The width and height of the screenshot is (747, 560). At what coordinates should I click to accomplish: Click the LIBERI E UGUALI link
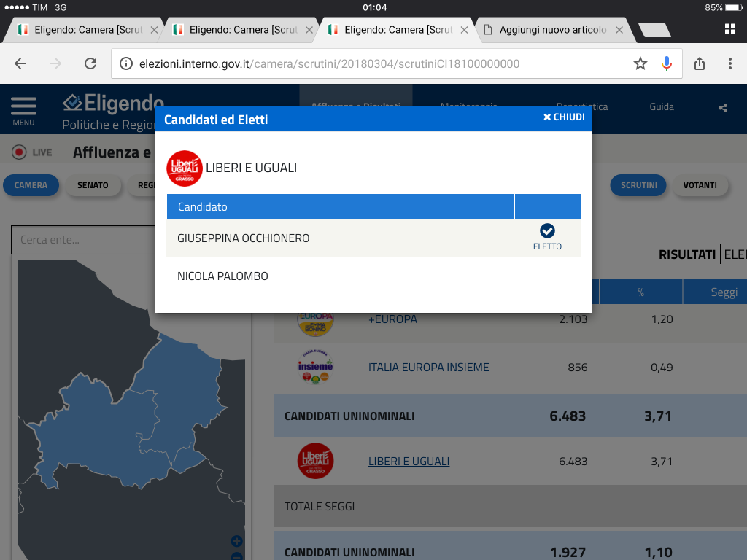click(x=409, y=462)
